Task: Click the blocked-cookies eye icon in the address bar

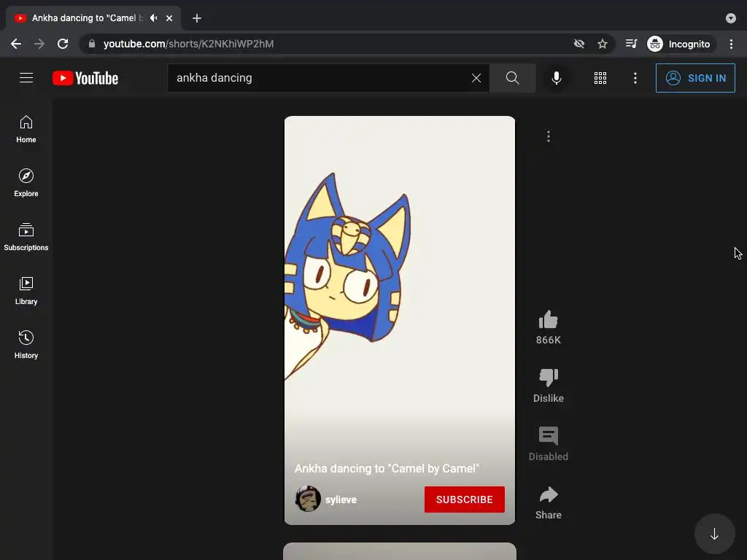Action: pyautogui.click(x=578, y=44)
